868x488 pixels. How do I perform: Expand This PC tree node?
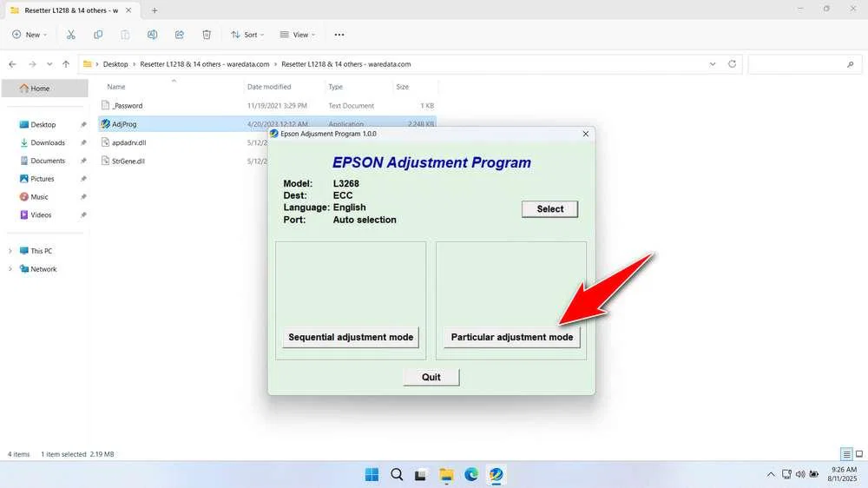tap(10, 251)
